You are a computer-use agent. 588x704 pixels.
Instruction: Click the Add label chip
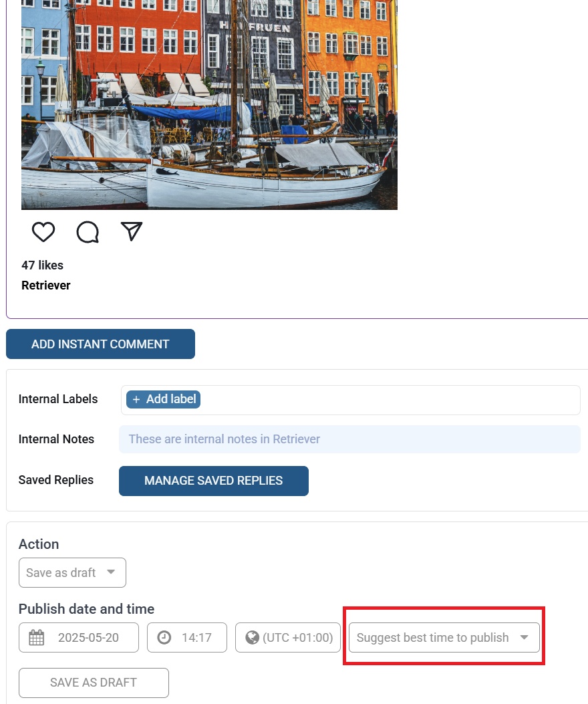coord(164,399)
